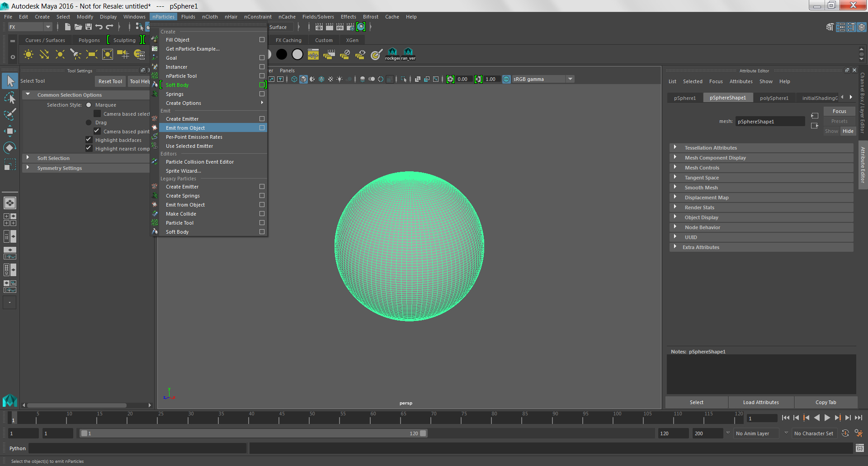
Task: Toggle auto keyframe button
Action: 845,433
